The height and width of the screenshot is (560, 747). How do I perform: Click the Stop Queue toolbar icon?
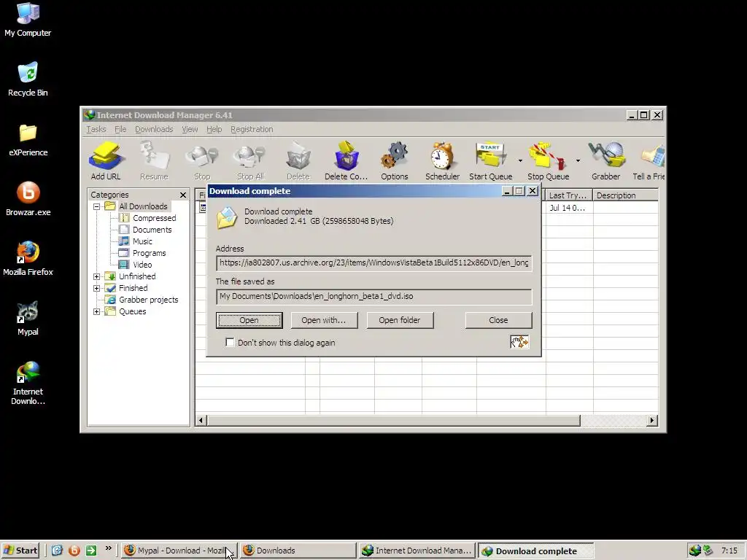[548, 160]
